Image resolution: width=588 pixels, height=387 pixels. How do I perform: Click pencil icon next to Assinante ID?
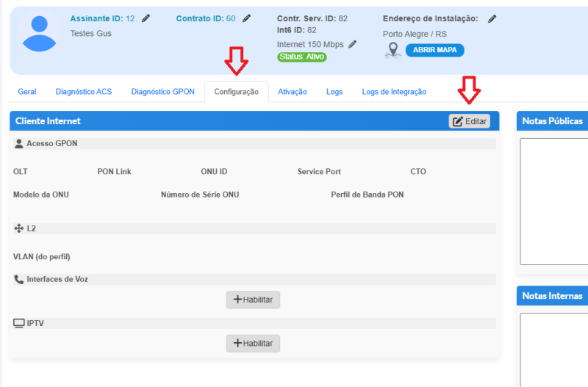[x=146, y=18]
